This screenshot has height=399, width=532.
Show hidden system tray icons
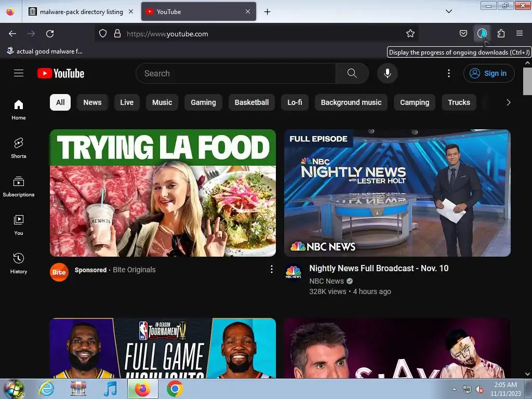click(454, 389)
